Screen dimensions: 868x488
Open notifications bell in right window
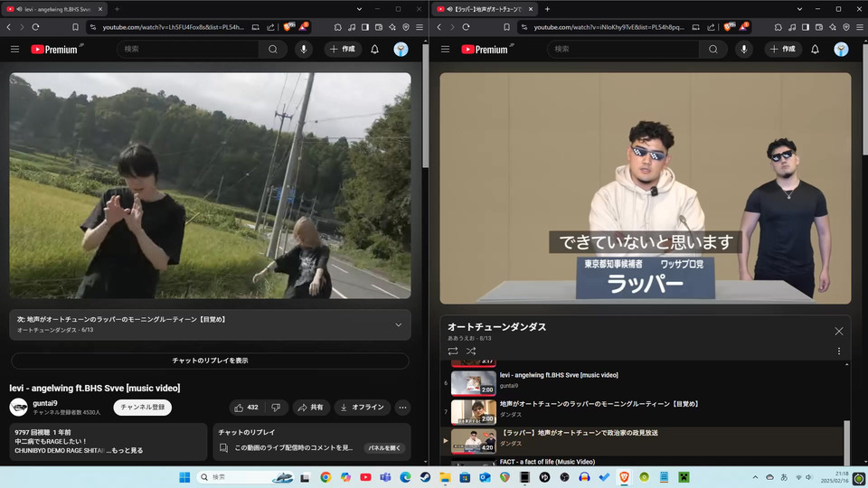tap(815, 49)
